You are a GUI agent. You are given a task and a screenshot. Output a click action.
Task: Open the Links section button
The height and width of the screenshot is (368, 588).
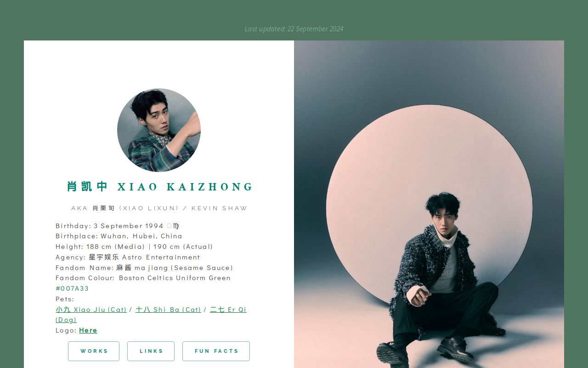(151, 351)
